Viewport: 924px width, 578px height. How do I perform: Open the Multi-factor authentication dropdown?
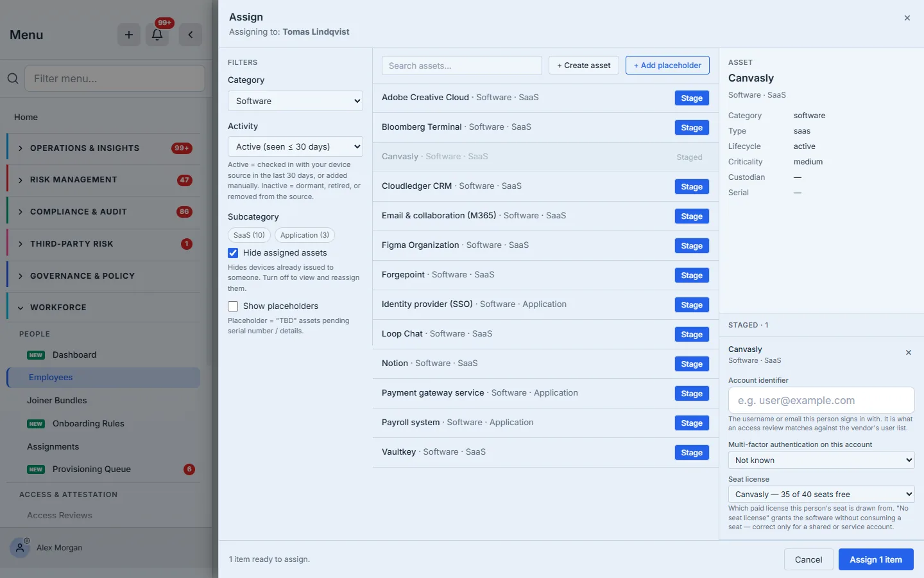[x=821, y=460]
